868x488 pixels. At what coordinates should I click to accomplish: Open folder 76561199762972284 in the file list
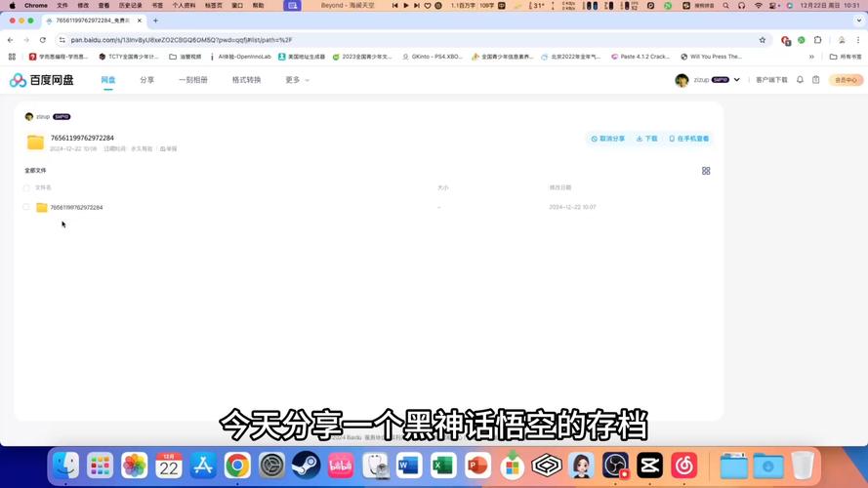(x=76, y=208)
